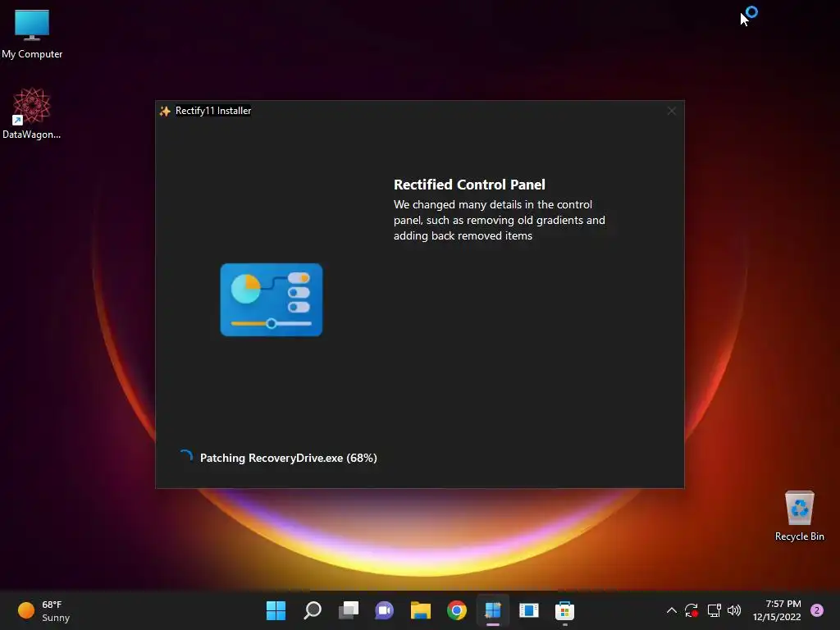Click the Rectify11 Installer title text
This screenshot has height=630, width=840.
213,111
